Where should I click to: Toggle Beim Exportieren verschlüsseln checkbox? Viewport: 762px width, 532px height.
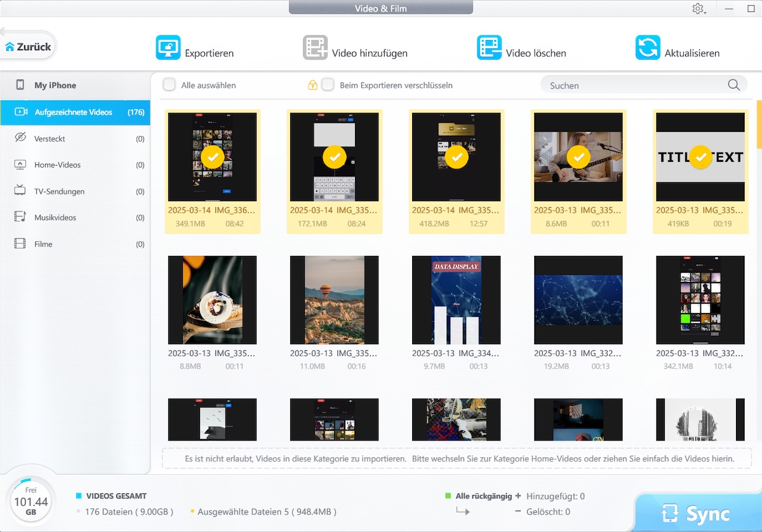pyautogui.click(x=328, y=85)
